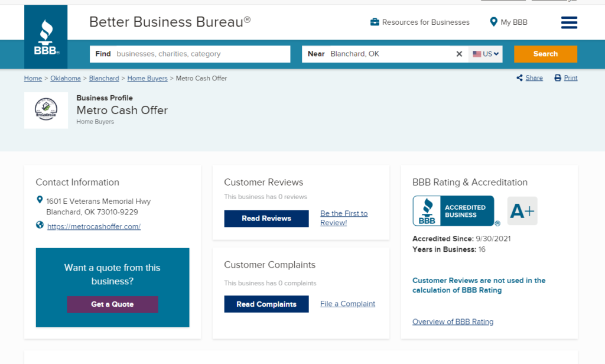Click the Read Complaints button
The height and width of the screenshot is (364, 605).
click(x=266, y=304)
